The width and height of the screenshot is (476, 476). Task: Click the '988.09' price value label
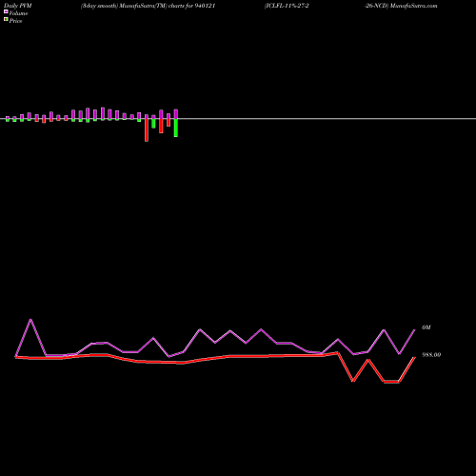[431, 355]
